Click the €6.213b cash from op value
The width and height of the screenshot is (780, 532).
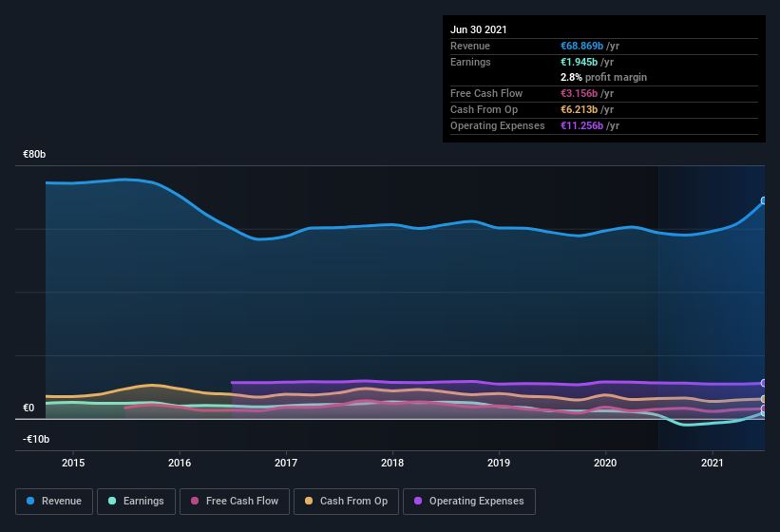tap(579, 109)
